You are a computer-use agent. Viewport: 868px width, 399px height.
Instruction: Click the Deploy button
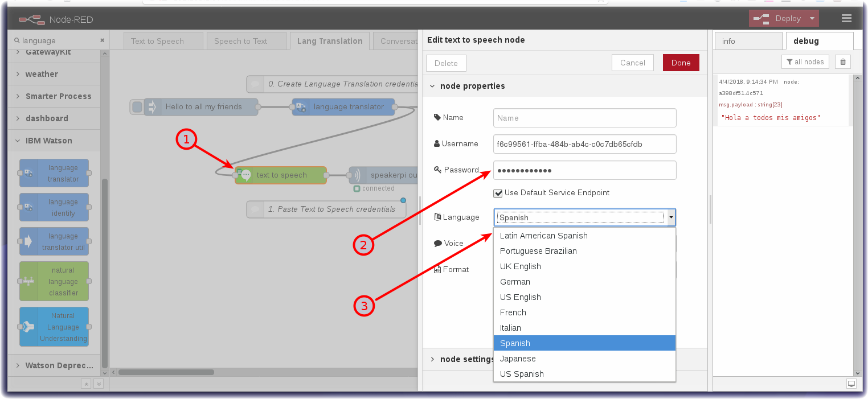778,19
